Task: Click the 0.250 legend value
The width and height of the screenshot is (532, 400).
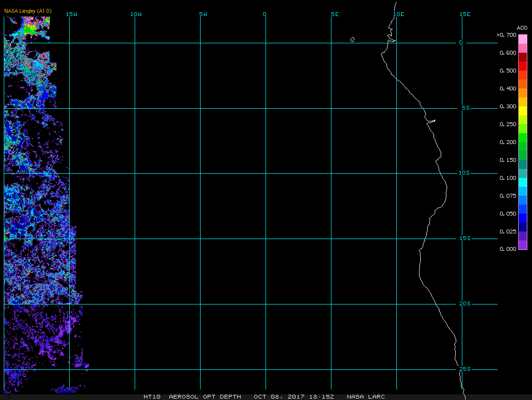Action: (508, 125)
